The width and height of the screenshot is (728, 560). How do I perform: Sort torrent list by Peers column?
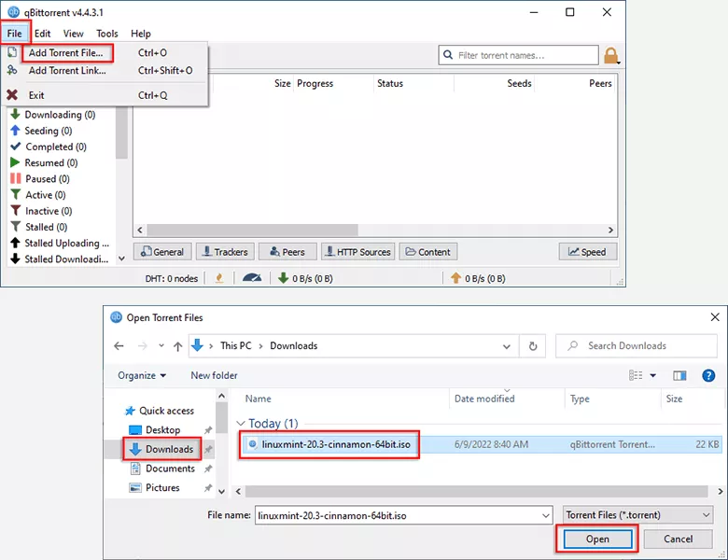pos(600,84)
